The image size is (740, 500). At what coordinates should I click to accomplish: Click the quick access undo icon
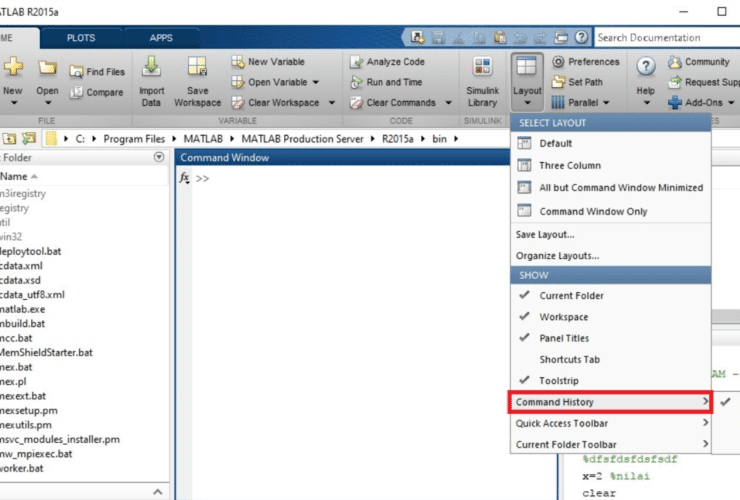coord(520,37)
